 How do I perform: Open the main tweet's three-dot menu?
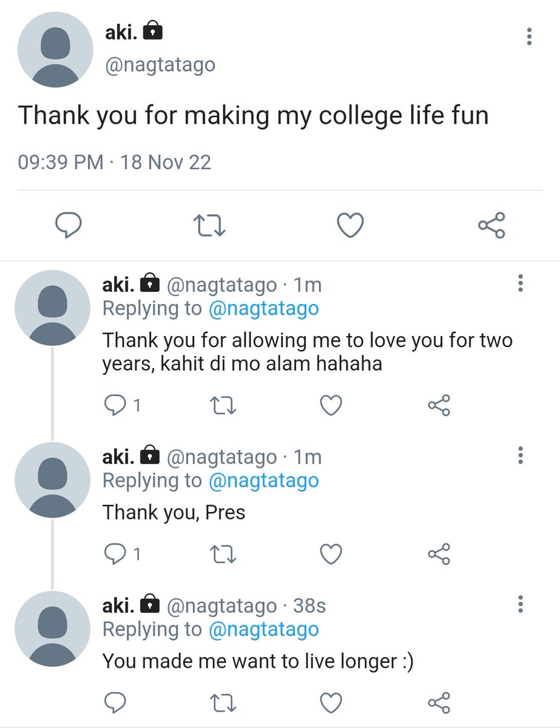coord(529,38)
